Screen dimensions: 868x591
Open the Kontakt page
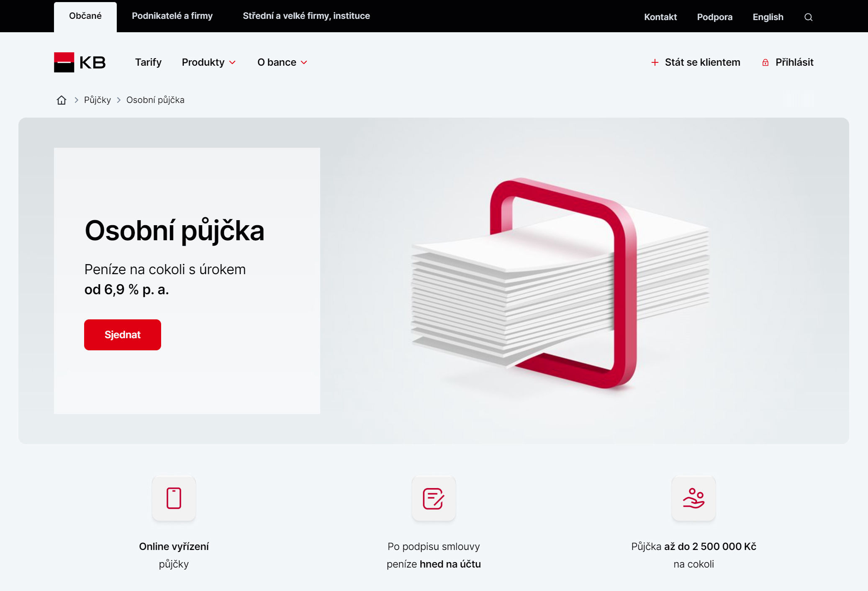[x=660, y=17]
